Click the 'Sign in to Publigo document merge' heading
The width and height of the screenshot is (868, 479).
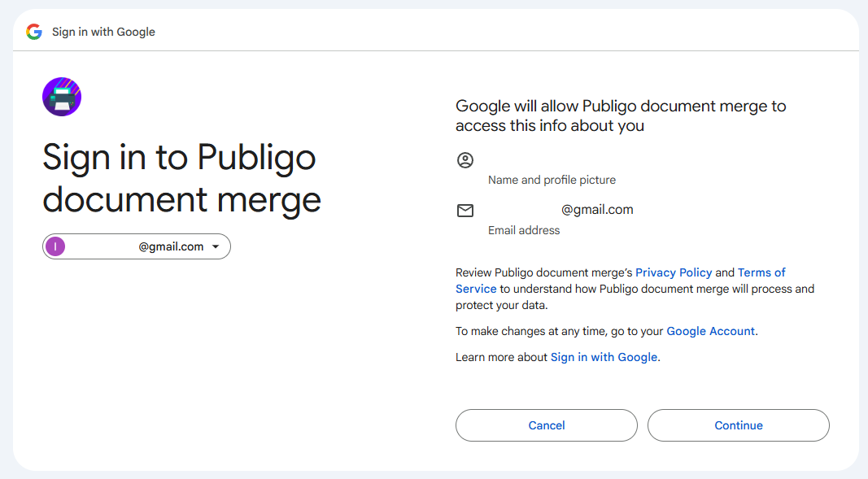(x=181, y=178)
